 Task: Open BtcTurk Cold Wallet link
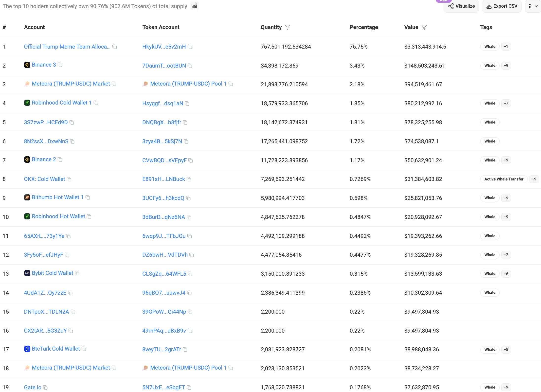(x=56, y=349)
